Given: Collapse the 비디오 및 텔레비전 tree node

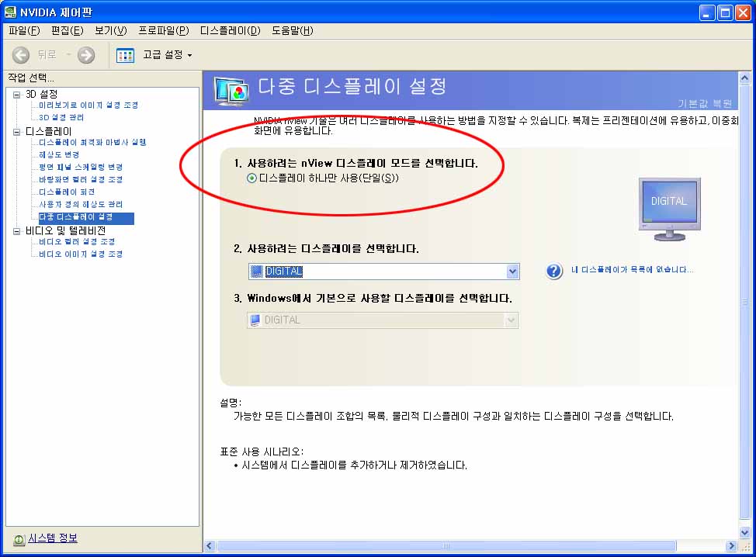Looking at the screenshot, I should (x=17, y=231).
